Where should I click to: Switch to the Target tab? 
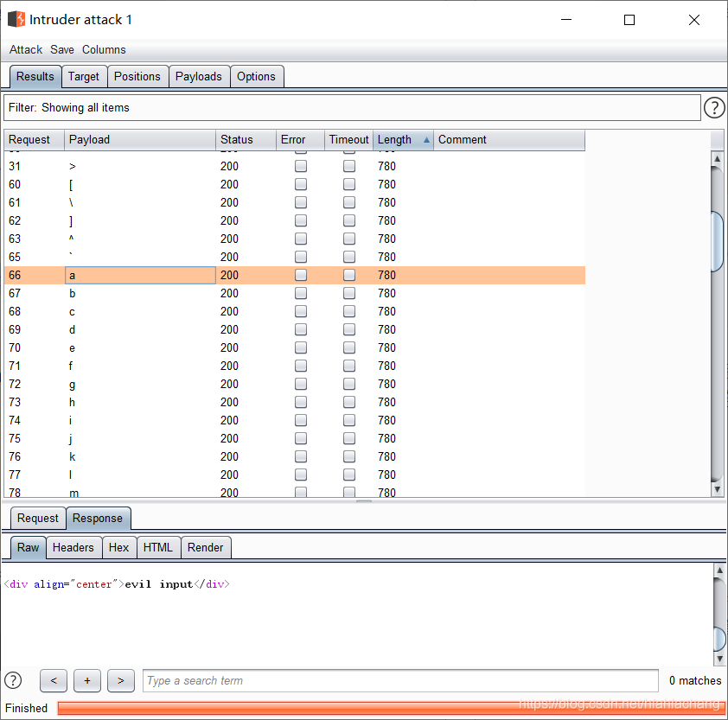coord(84,77)
